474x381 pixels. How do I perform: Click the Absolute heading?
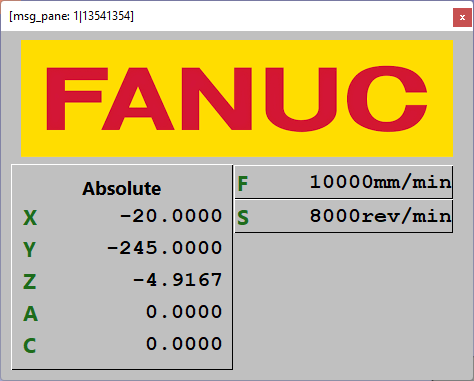(122, 189)
